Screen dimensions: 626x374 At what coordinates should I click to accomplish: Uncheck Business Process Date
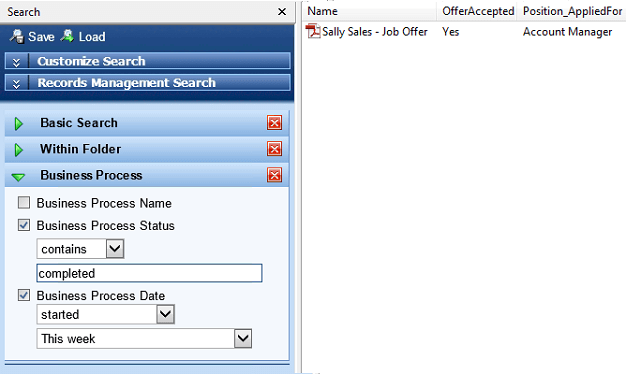tap(24, 295)
